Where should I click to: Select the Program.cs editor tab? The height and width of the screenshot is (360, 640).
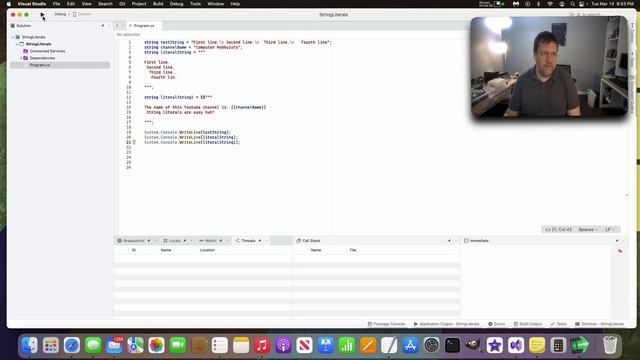point(144,26)
